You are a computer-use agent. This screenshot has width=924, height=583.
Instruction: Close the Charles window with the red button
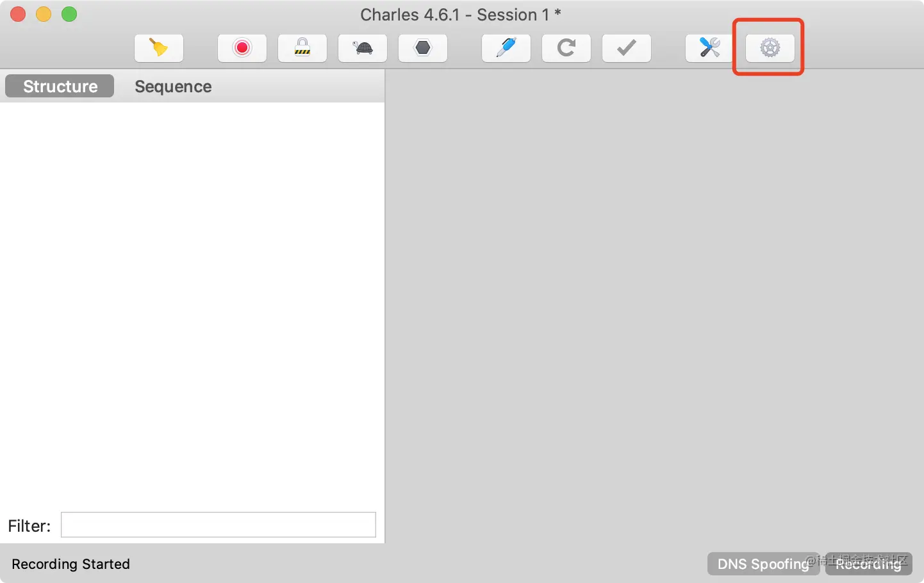coord(18,14)
